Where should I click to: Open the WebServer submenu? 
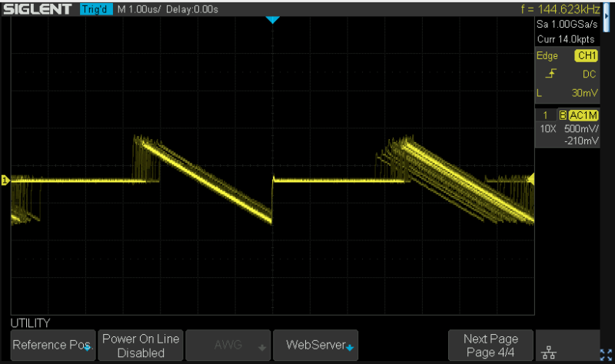316,346
